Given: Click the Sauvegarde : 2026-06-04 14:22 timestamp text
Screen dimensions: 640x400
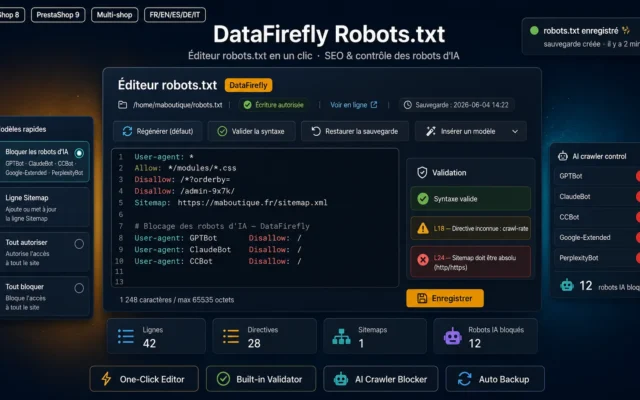Looking at the screenshot, I should [462, 105].
